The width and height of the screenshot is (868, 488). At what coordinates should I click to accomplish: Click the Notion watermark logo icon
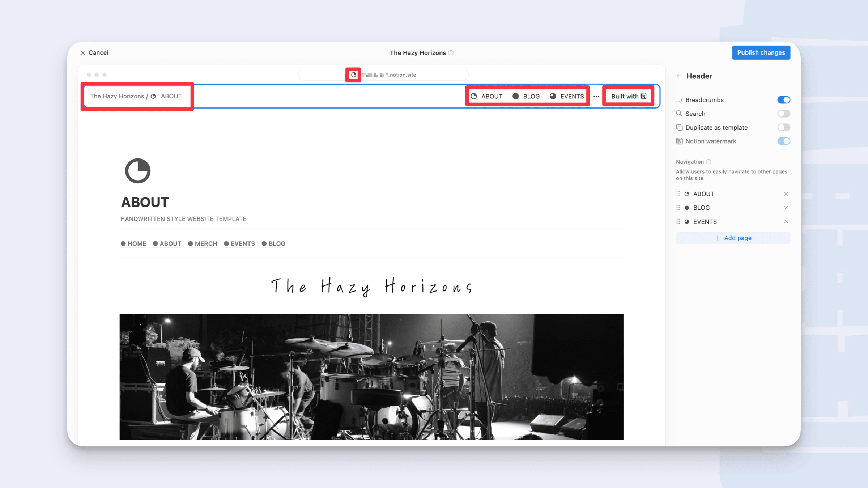679,141
